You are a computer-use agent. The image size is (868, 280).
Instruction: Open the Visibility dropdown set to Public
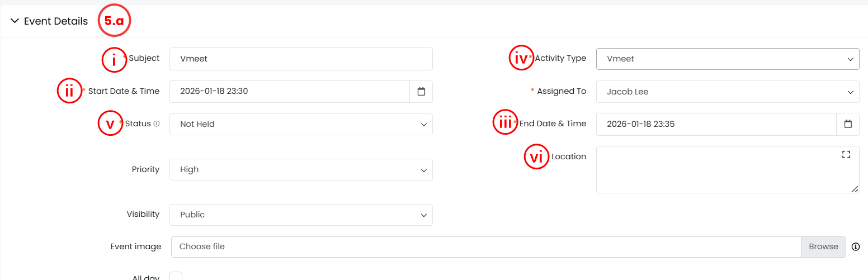tap(301, 215)
